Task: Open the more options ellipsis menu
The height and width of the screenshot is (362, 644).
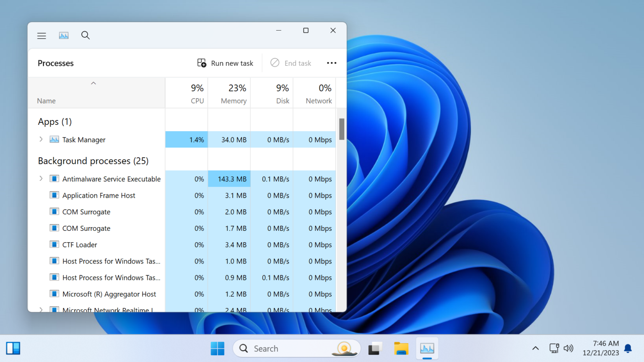Action: tap(332, 63)
